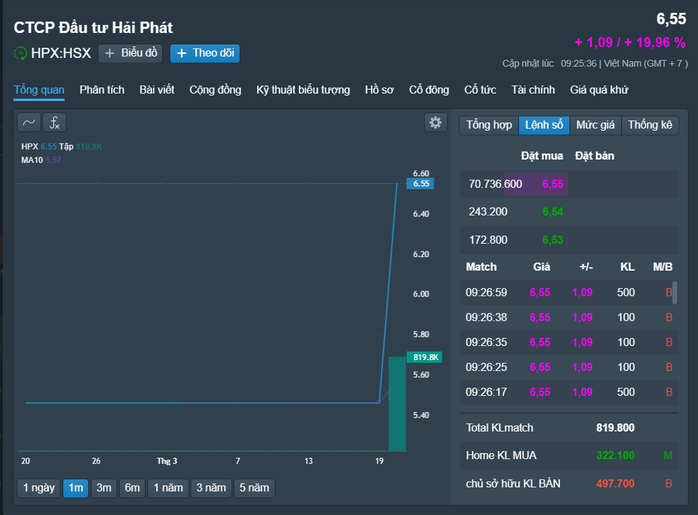Click KL BÁN value 497.700

(615, 483)
